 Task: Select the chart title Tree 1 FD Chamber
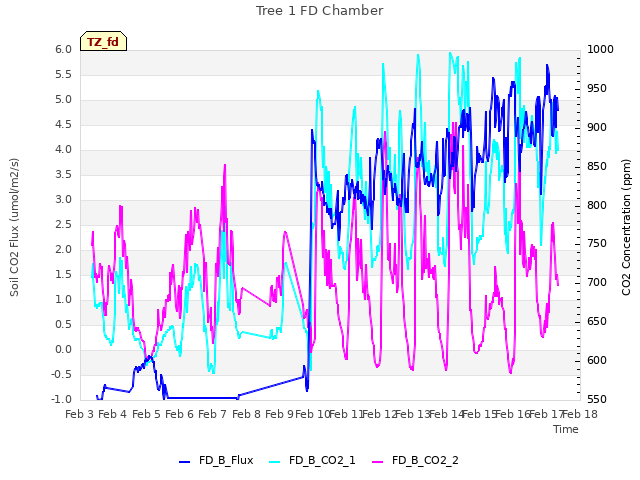(320, 11)
